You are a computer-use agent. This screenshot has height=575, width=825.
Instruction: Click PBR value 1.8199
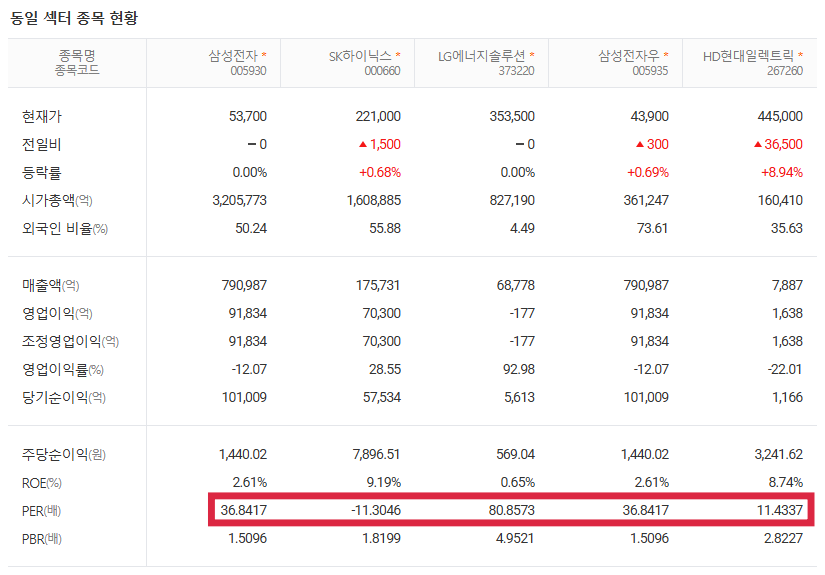click(381, 539)
